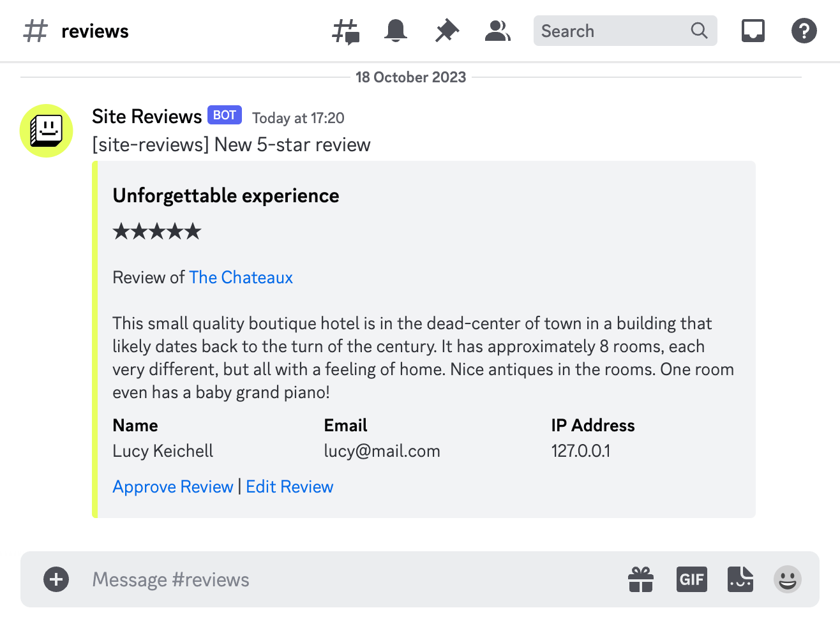This screenshot has width=840, height=638.
Task: Open the GIF picker
Action: (x=692, y=579)
